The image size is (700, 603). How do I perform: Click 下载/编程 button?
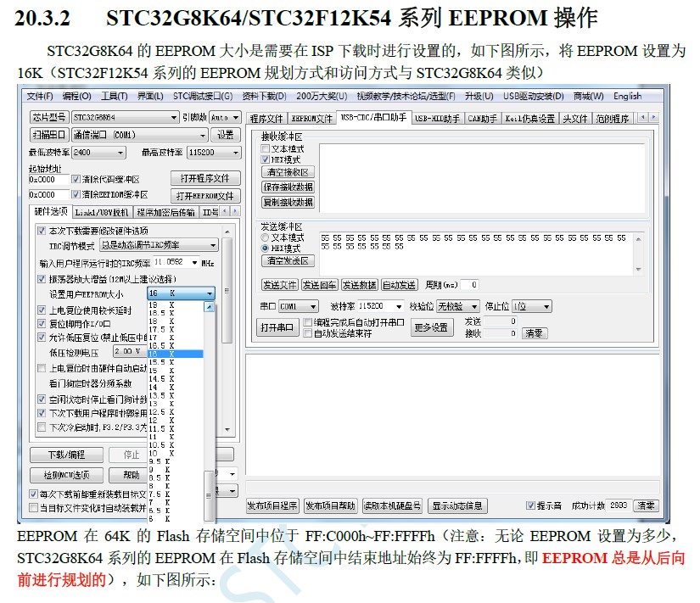click(66, 455)
